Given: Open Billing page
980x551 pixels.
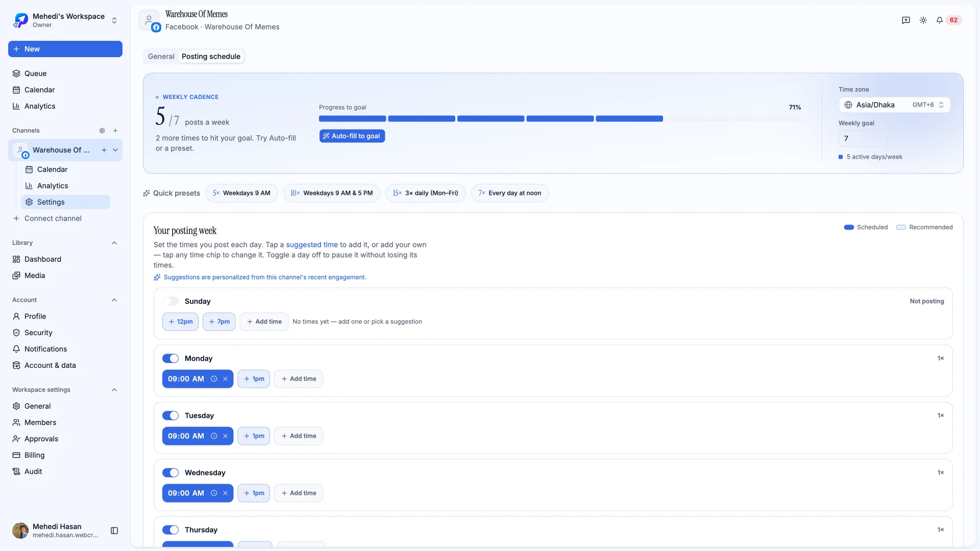Looking at the screenshot, I should 65,455.
